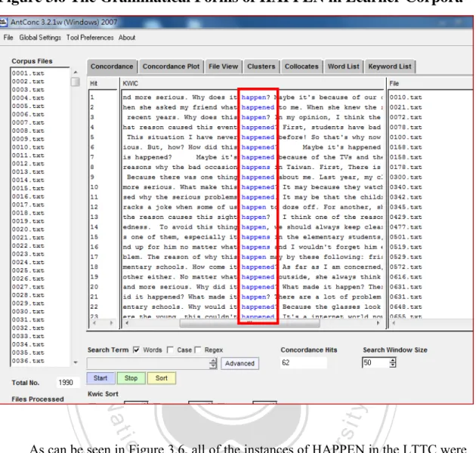Switch to the Concordance tab

[112, 66]
